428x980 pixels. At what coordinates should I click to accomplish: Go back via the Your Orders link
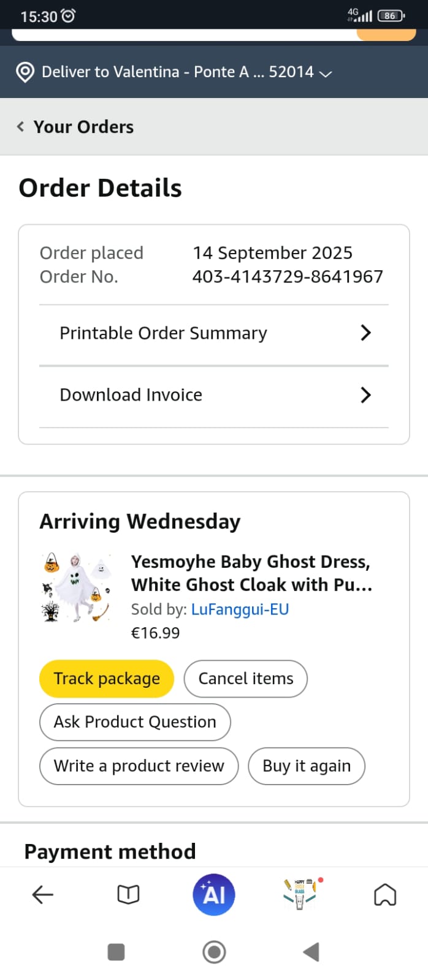(83, 127)
